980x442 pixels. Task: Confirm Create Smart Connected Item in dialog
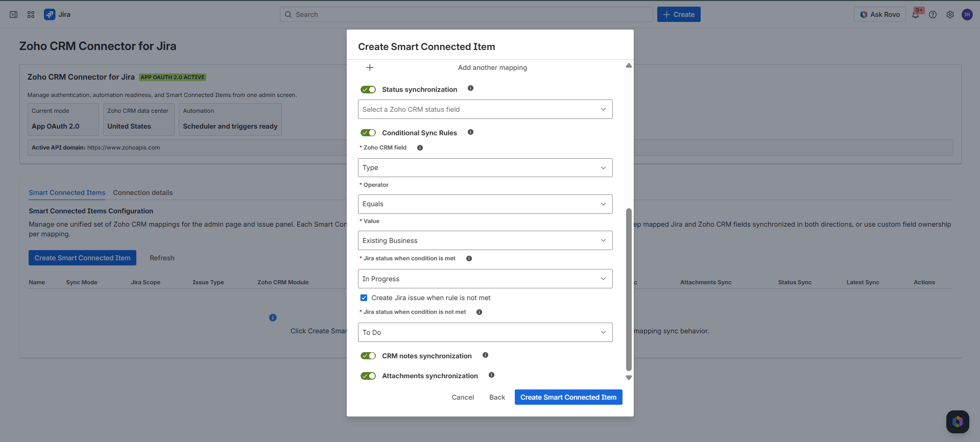[568, 397]
